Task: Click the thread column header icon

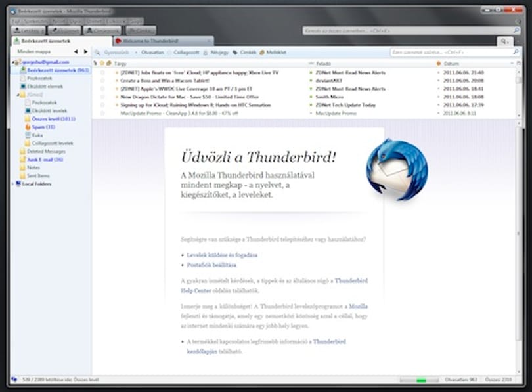Action: pyautogui.click(x=95, y=64)
